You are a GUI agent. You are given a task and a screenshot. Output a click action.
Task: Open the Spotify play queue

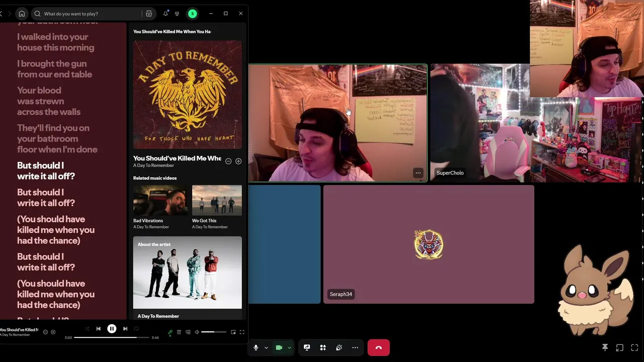(179, 332)
